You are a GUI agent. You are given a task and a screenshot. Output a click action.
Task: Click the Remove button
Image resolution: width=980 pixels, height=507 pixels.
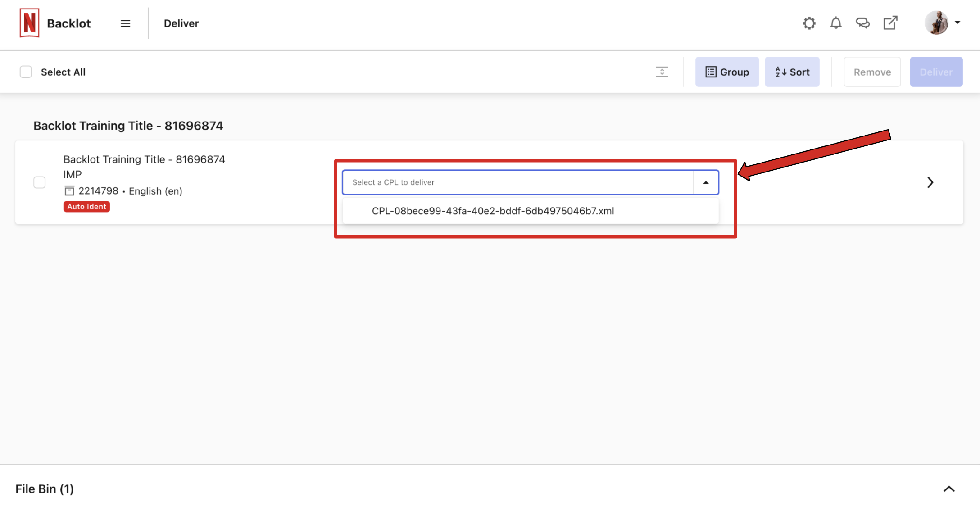click(x=872, y=72)
